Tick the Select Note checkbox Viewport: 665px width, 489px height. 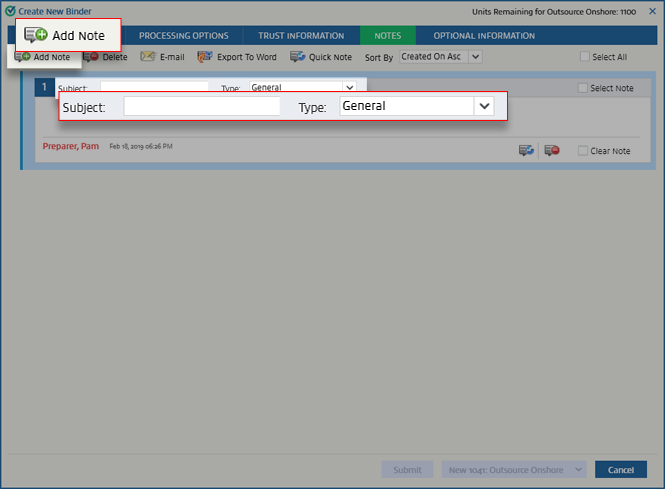(583, 88)
